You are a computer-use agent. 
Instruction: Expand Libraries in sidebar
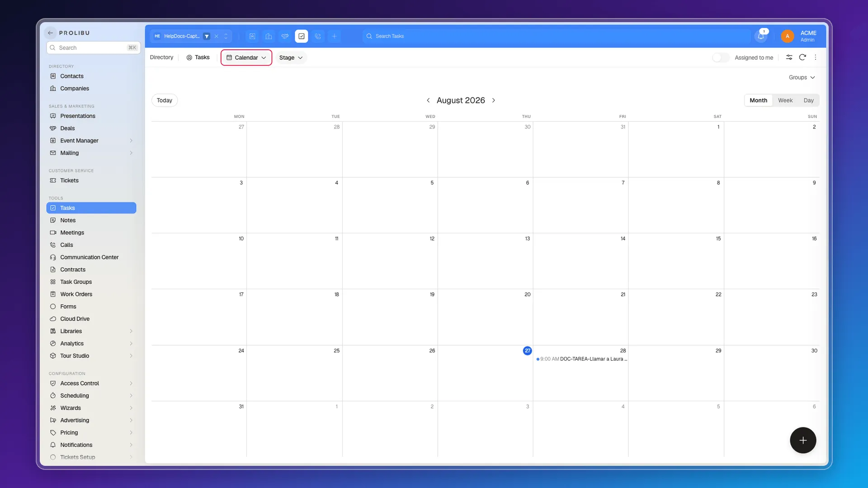point(131,331)
